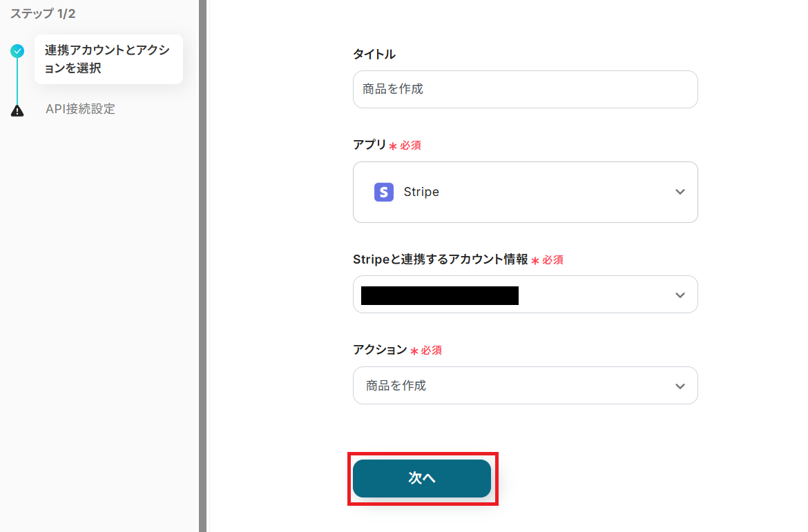
Task: Click the Stripe logo icon
Action: 384,192
